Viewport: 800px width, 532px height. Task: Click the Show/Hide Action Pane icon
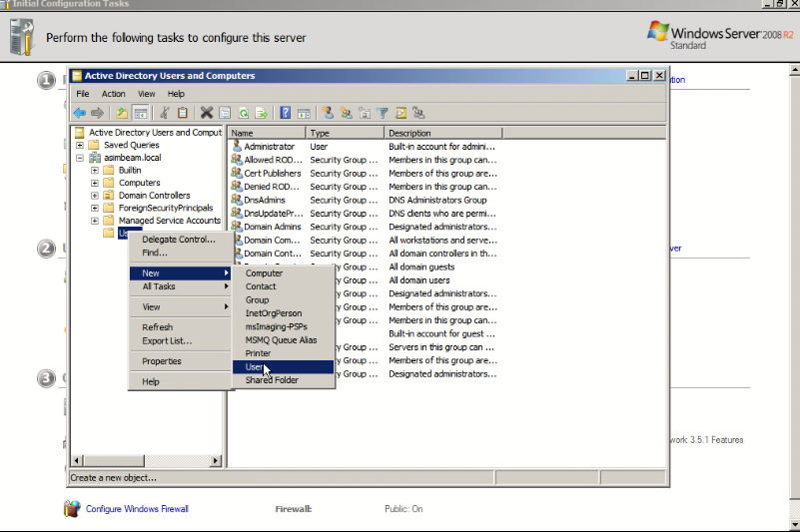tap(304, 113)
